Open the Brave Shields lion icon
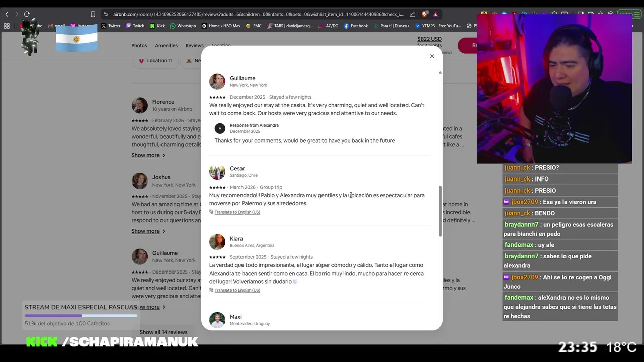644x362 pixels. tap(425, 14)
